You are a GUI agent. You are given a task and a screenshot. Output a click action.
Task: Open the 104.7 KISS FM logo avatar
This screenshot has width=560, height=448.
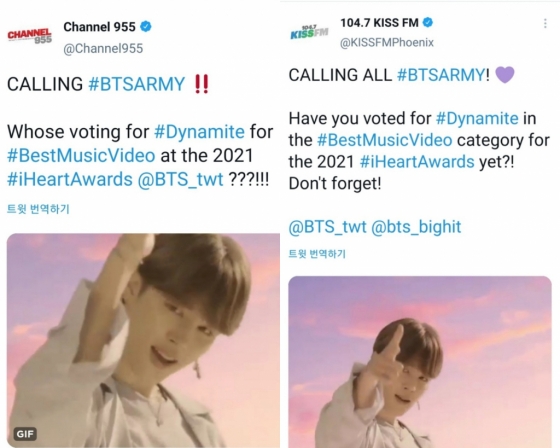click(310, 32)
